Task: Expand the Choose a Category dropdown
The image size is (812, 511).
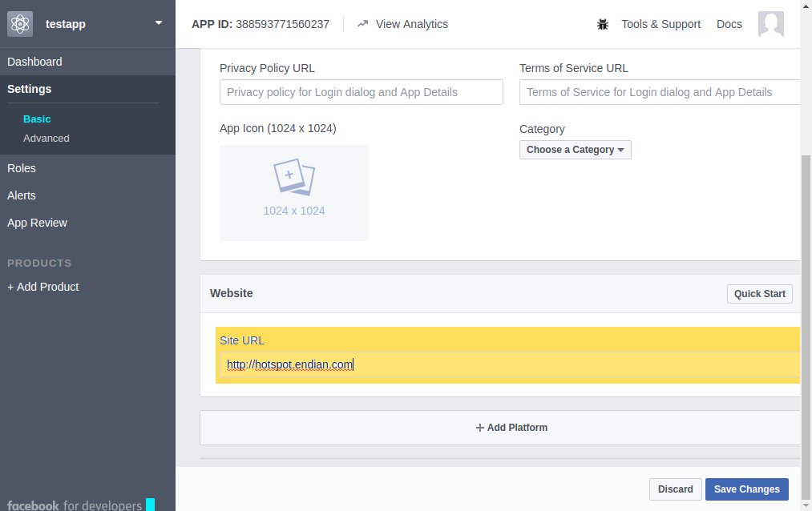Action: [575, 150]
